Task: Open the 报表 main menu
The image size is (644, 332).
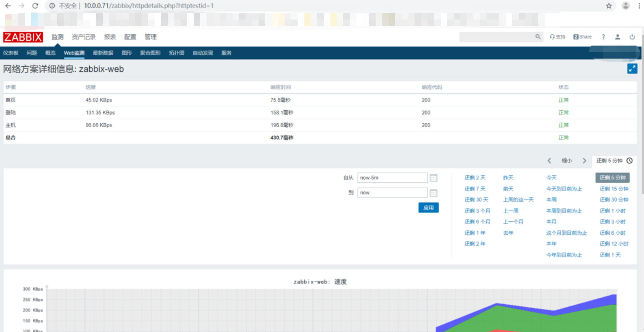Action: point(110,37)
